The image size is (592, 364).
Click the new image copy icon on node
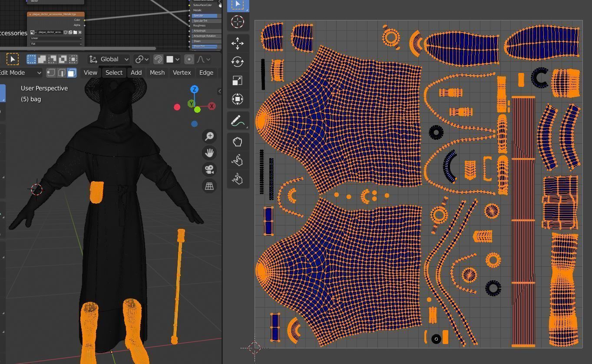(70, 32)
